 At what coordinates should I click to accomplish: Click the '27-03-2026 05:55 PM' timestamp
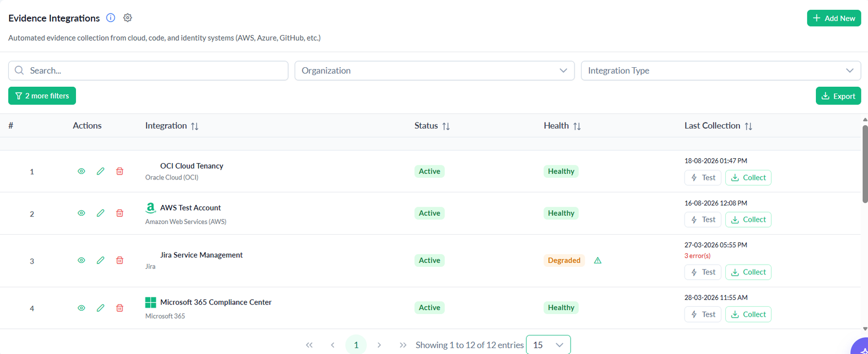tap(716, 245)
